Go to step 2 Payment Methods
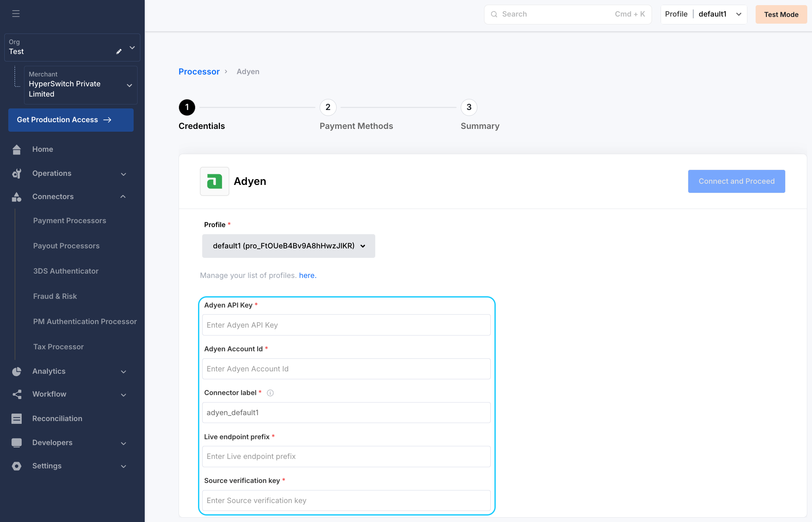The image size is (812, 522). (328, 107)
